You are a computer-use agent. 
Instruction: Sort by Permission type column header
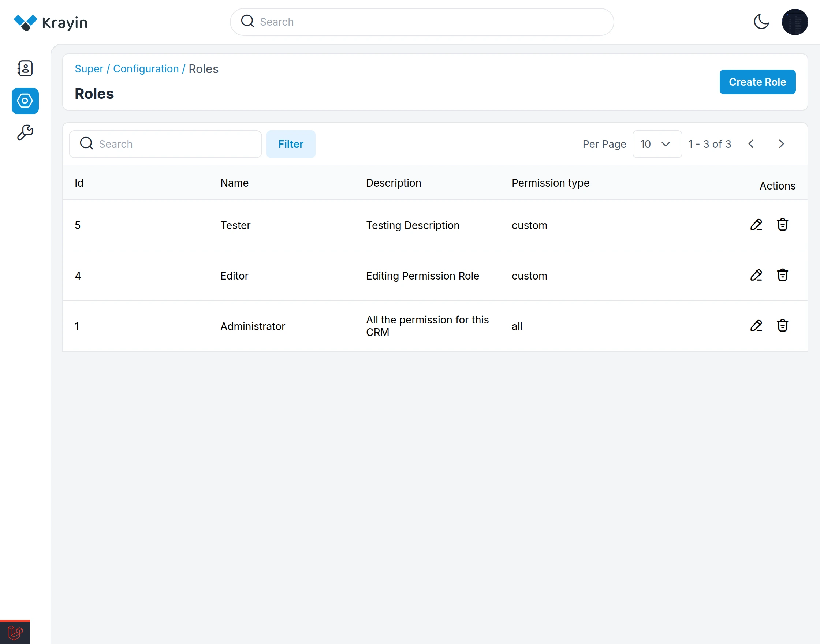tap(550, 183)
